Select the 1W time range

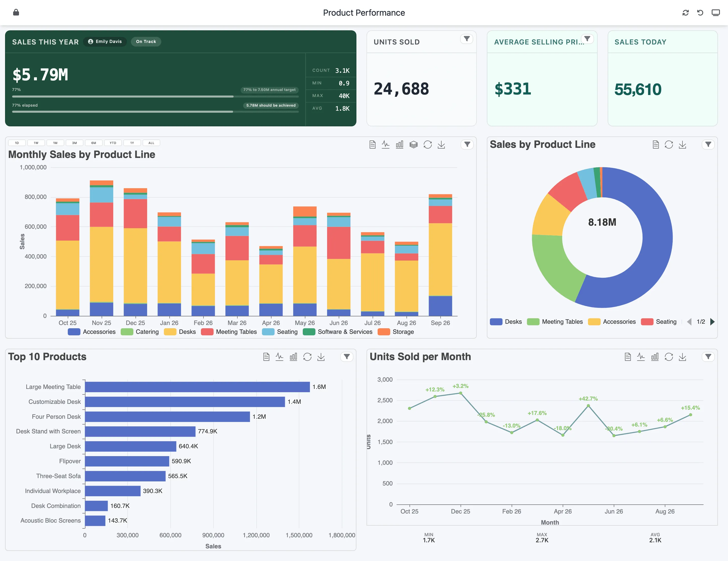(36, 143)
